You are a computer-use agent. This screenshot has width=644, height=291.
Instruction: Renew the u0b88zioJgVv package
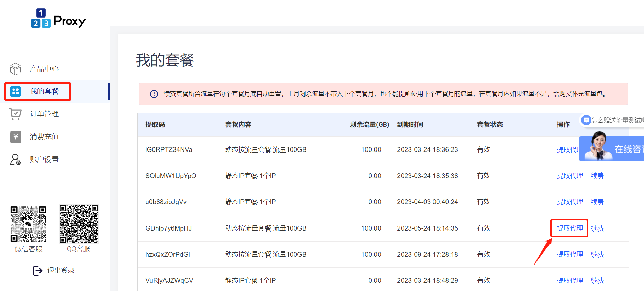coord(597,202)
